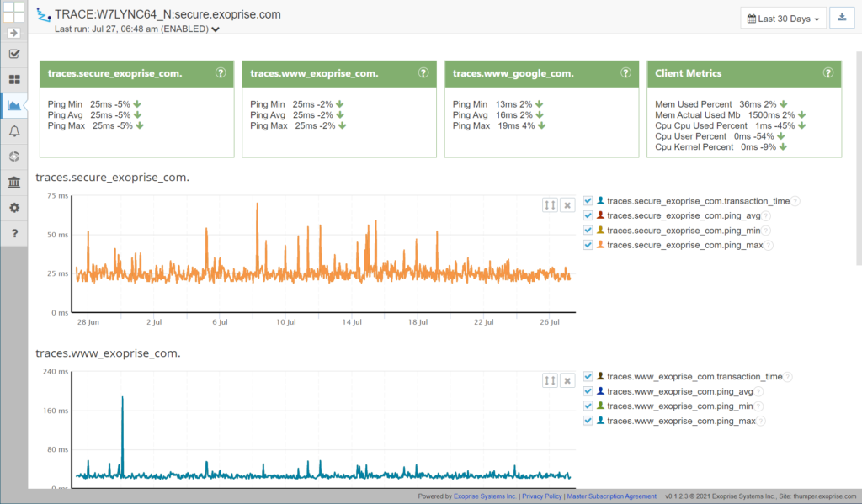Click the lifebuoy icon in the sidebar
Viewport: 862px width, 504px height.
pos(14,157)
